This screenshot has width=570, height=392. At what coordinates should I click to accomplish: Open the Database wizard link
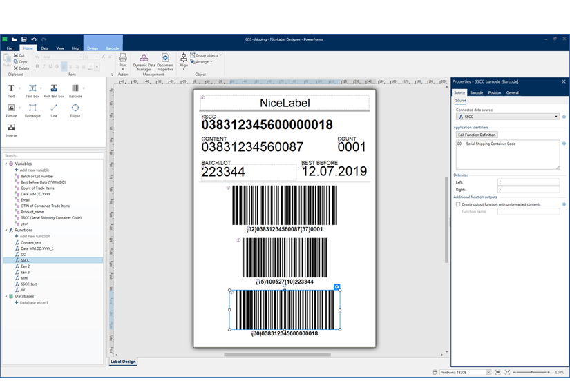33,303
